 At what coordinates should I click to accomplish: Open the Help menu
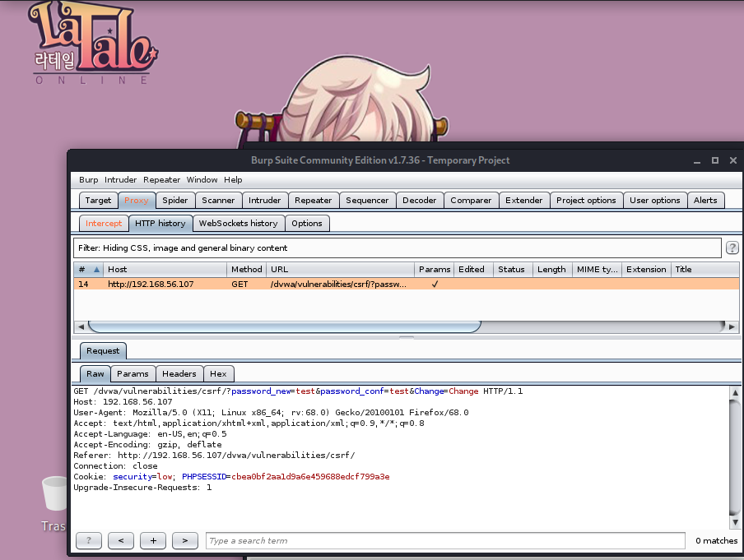(233, 180)
